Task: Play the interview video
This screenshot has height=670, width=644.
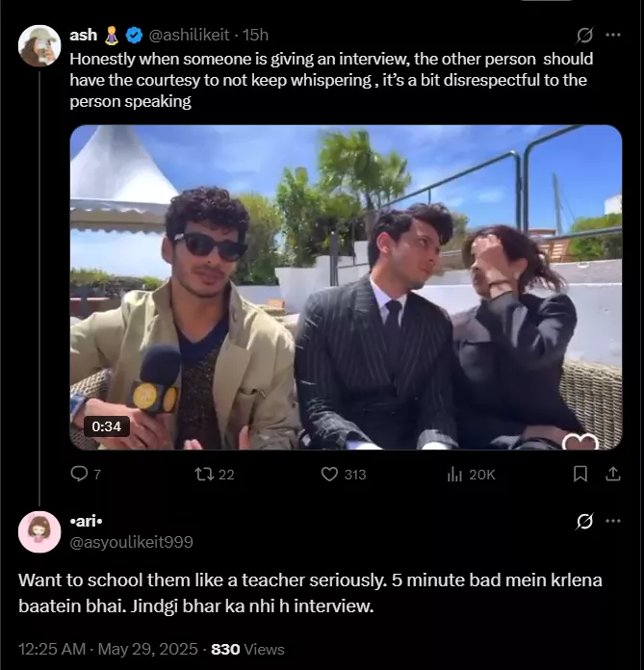Action: 346,287
